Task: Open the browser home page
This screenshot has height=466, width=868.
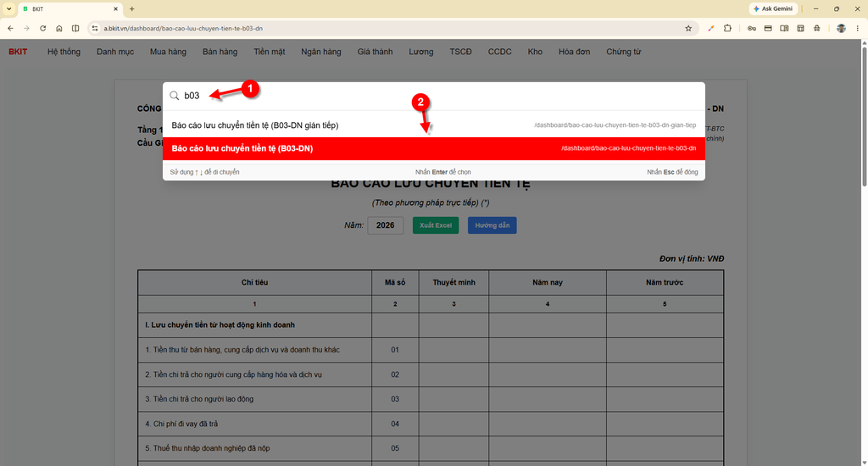Action: click(59, 28)
